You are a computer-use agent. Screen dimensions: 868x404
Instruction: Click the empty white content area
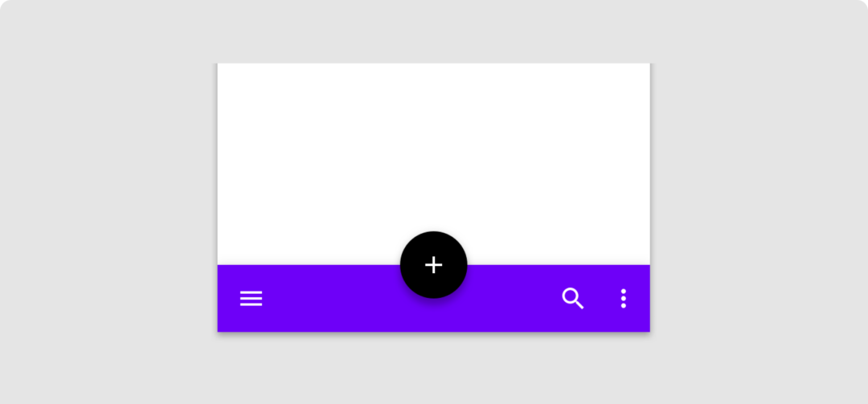point(433,155)
